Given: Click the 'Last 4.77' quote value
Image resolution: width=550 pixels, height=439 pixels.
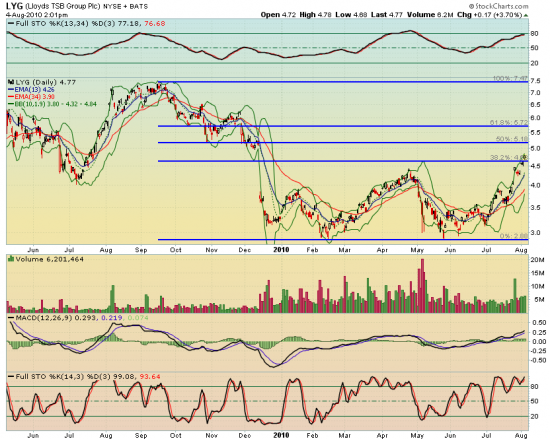Looking at the screenshot, I should (387, 15).
